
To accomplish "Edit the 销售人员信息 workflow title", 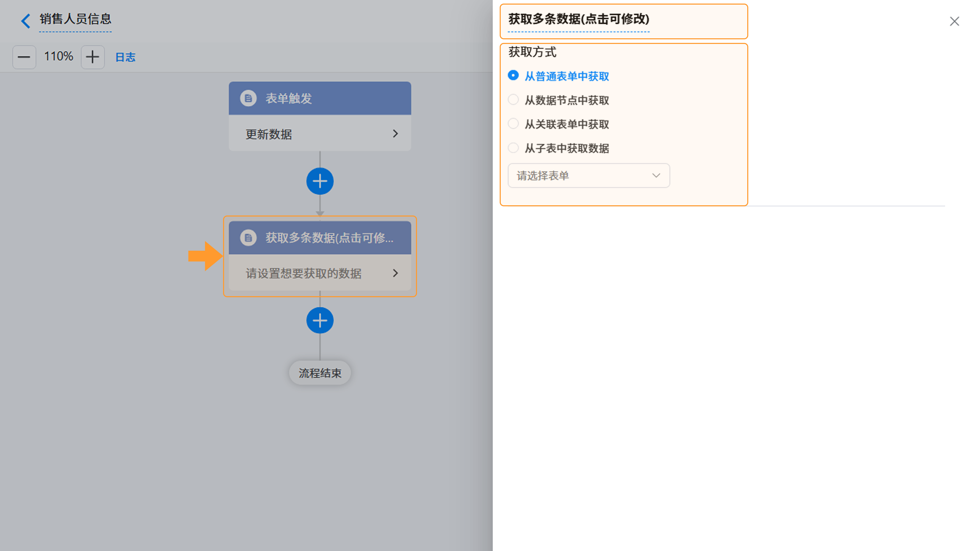I will (x=75, y=19).
